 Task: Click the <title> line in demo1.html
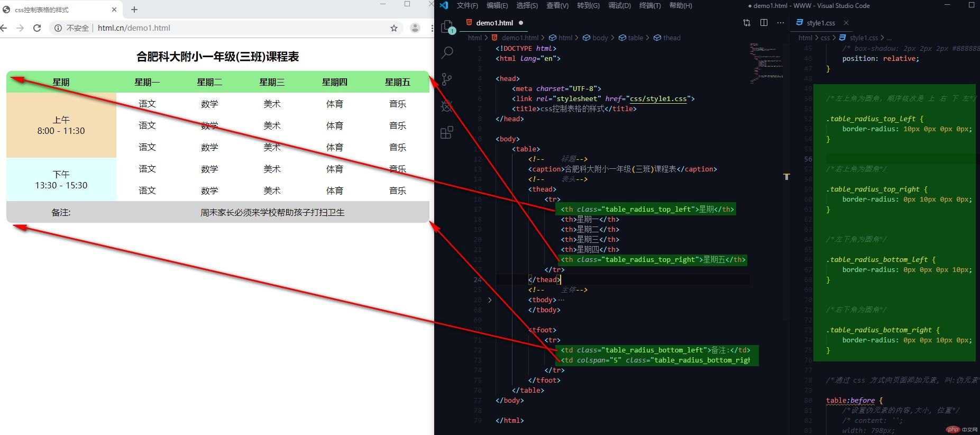click(x=574, y=108)
